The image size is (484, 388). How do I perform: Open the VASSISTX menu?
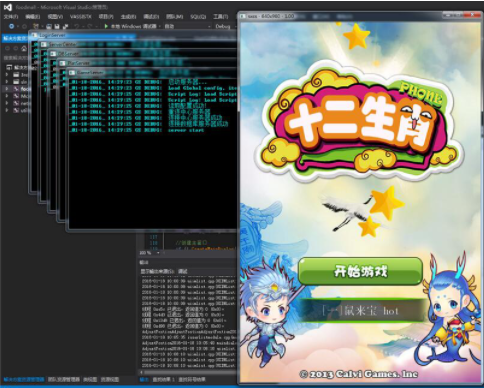pos(80,17)
